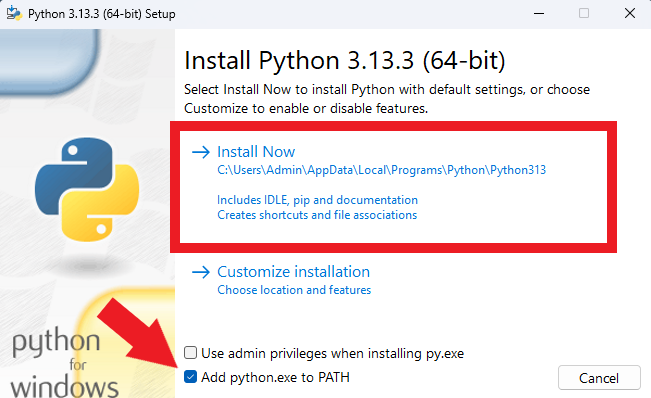Click the Install Now arrow icon
This screenshot has width=651, height=398.
tap(201, 152)
